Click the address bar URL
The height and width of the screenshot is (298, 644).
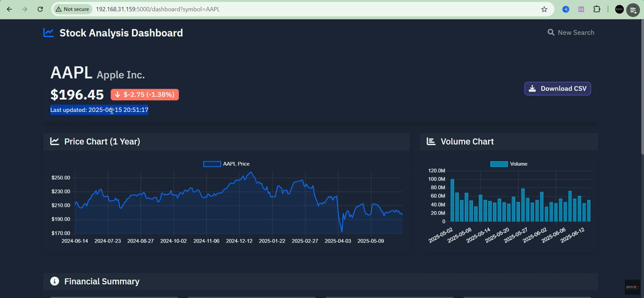coord(158,9)
